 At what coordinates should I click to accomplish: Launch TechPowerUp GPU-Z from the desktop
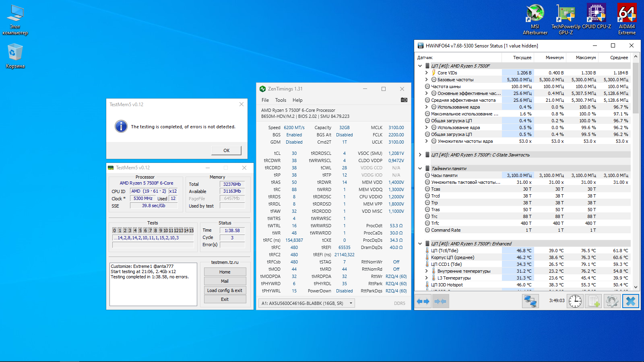click(566, 19)
